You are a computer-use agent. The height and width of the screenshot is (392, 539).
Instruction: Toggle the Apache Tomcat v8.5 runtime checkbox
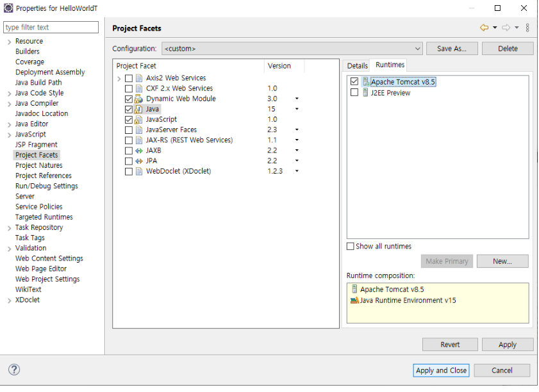(354, 81)
